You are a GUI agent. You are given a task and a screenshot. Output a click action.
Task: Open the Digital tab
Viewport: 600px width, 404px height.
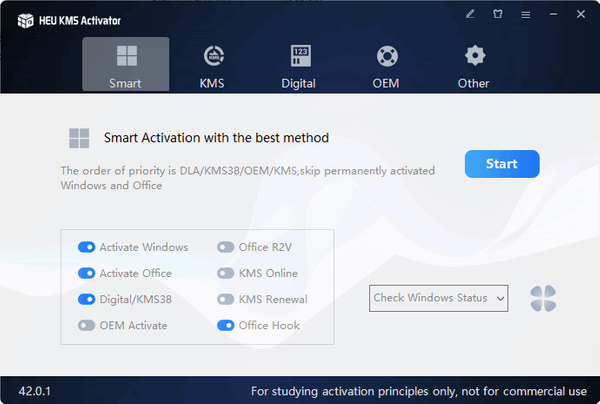point(299,67)
